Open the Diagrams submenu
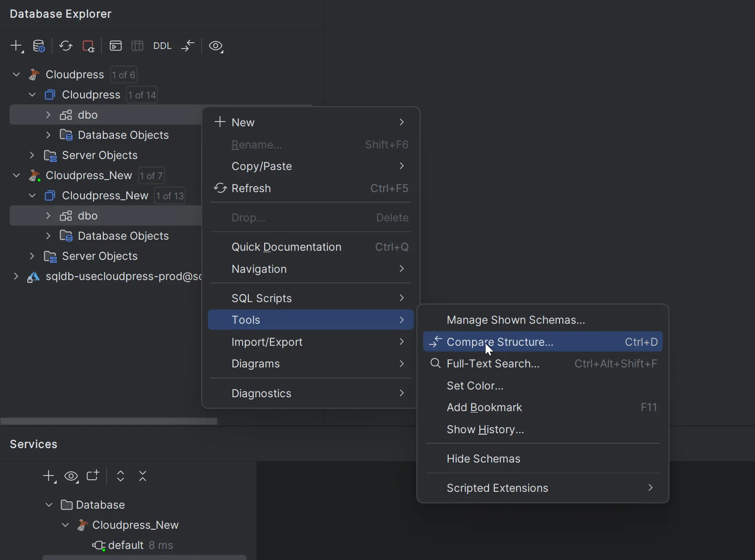Image resolution: width=755 pixels, height=560 pixels. pos(311,364)
